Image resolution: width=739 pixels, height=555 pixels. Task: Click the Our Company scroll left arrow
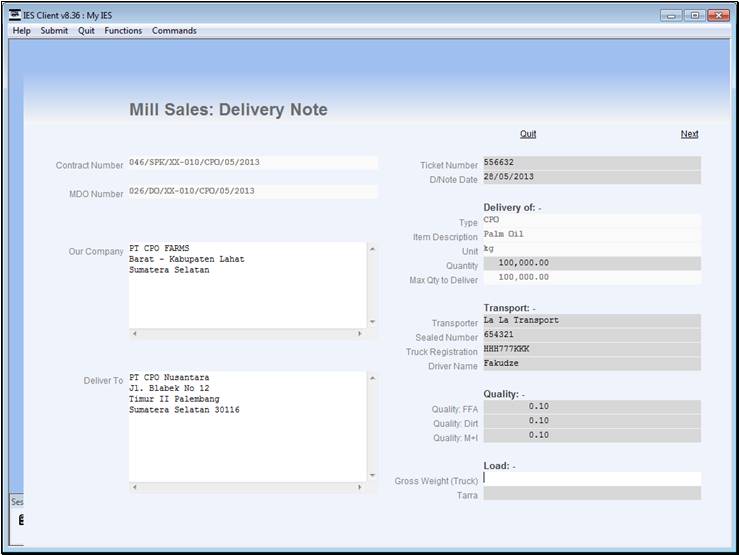point(134,334)
